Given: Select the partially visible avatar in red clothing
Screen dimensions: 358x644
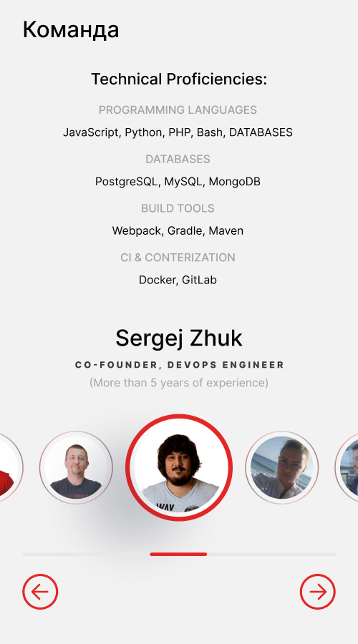Looking at the screenshot, I should coord(11,467).
